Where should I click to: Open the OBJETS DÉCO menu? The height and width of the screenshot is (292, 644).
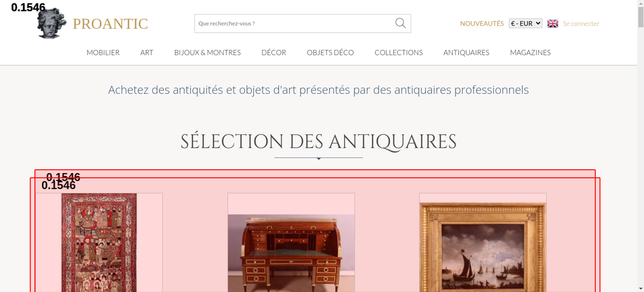point(330,52)
